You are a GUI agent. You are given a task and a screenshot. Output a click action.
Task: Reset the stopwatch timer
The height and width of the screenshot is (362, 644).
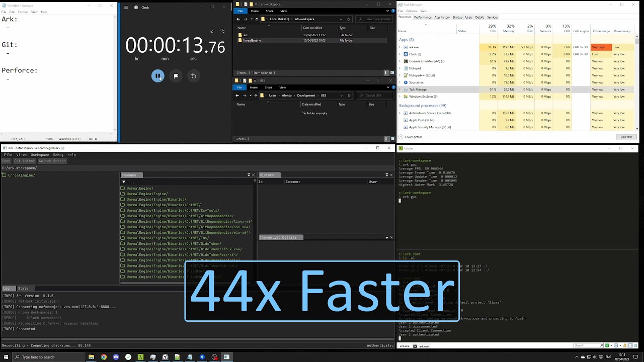coord(194,76)
